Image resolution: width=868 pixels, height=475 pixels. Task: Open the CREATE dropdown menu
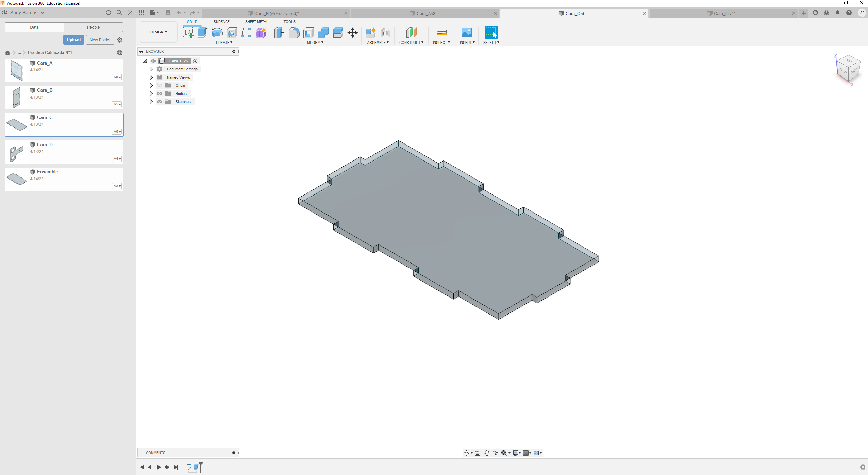click(224, 43)
